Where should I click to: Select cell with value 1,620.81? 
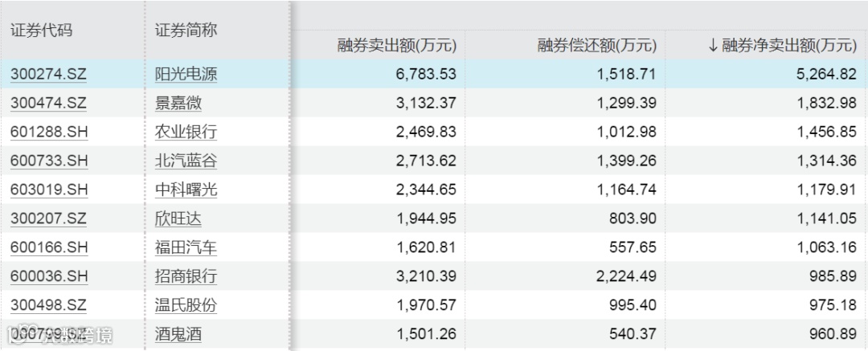point(425,247)
